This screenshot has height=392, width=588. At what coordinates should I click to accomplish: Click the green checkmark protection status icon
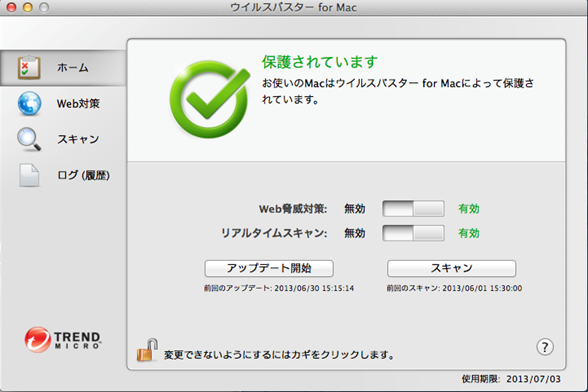click(x=210, y=99)
